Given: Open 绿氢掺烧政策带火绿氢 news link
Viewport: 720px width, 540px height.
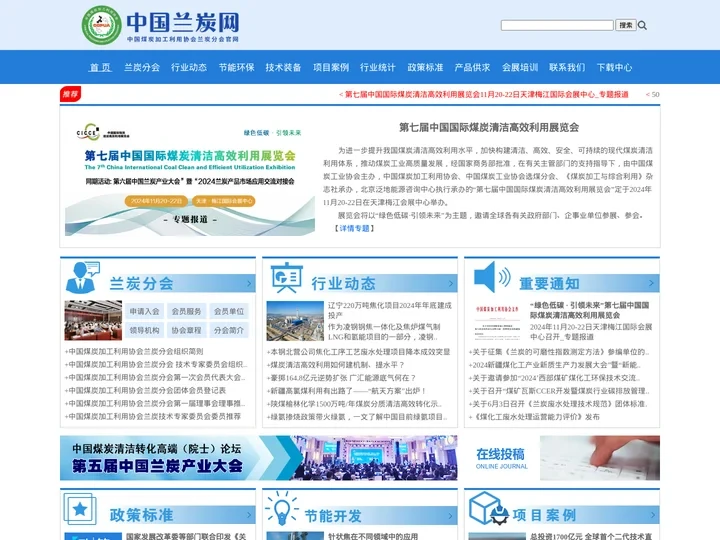Looking at the screenshot, I should point(357,417).
